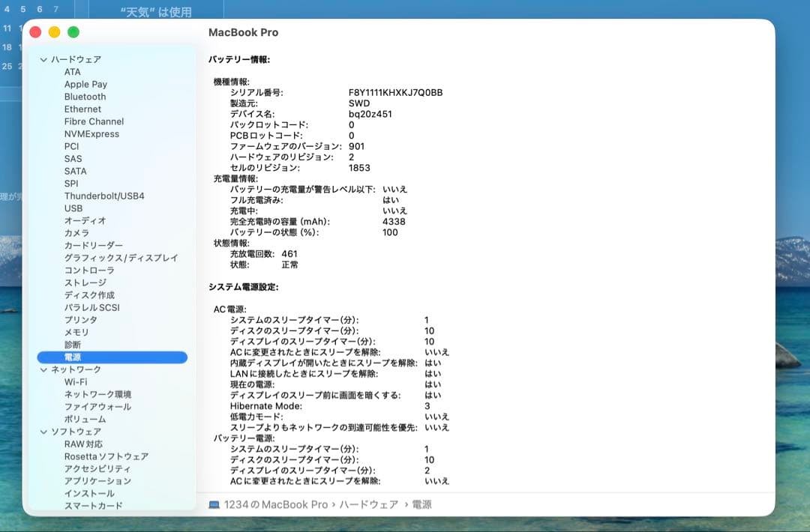Select プリンタ in the sidebar
810x532 pixels.
(80, 320)
